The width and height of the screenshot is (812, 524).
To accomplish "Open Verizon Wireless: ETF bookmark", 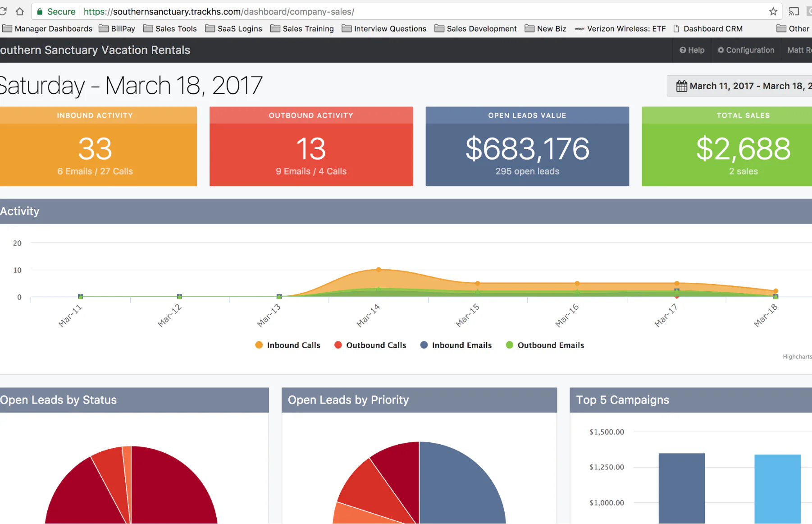I will [620, 28].
